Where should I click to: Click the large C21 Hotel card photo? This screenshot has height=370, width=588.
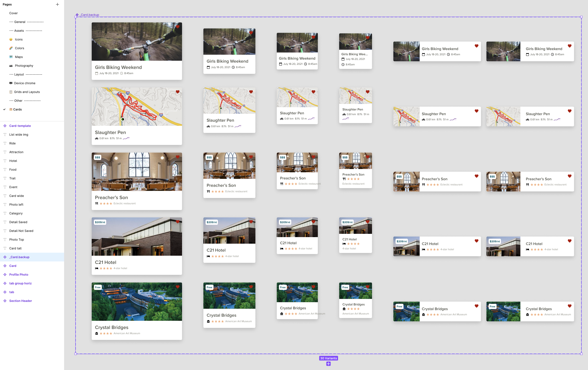coord(137,237)
